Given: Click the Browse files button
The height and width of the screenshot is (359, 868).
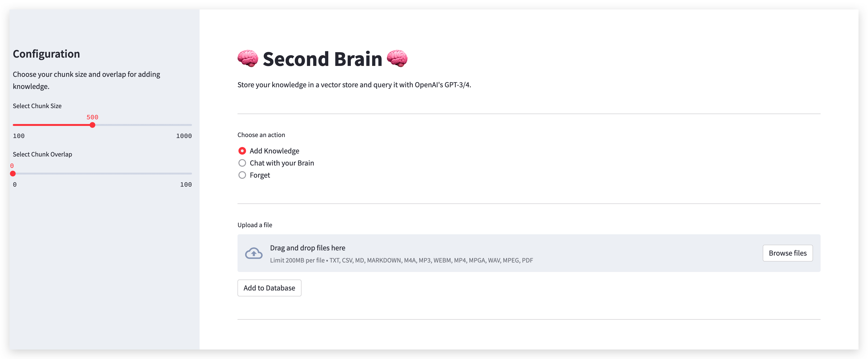Looking at the screenshot, I should click(x=787, y=253).
